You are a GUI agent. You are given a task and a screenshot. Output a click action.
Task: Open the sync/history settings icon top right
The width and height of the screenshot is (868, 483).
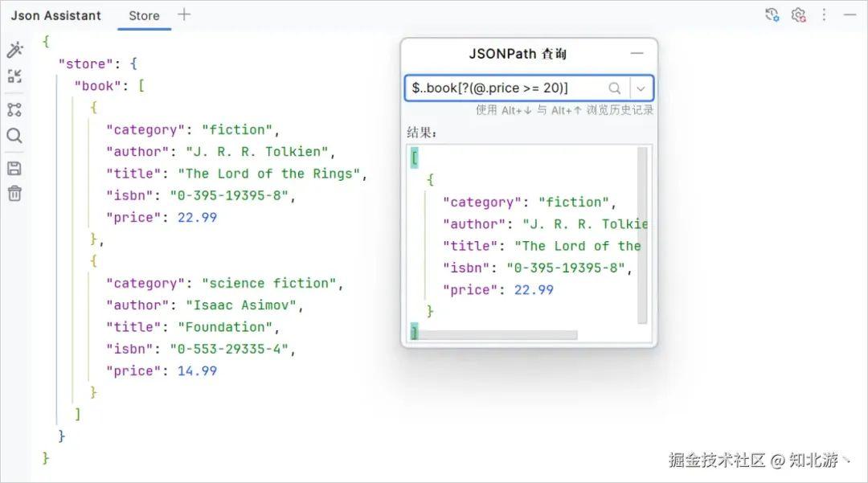click(772, 14)
